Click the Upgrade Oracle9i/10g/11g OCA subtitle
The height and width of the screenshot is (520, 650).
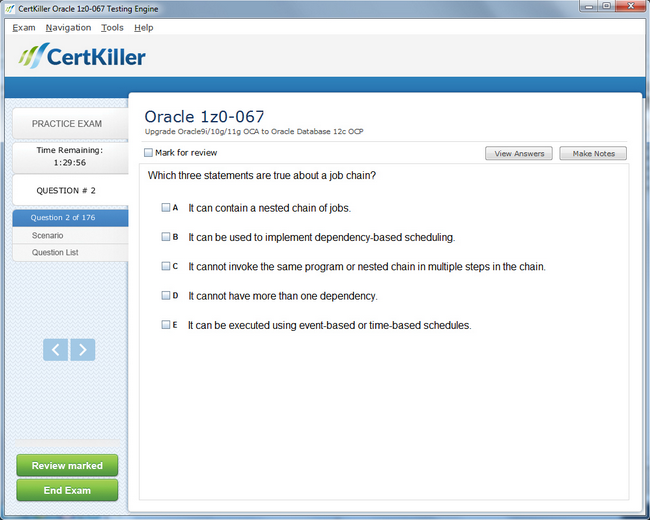point(254,131)
